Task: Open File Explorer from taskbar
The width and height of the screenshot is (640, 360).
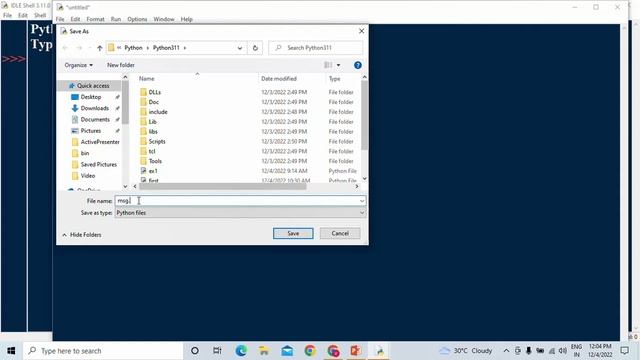Action: pos(264,351)
